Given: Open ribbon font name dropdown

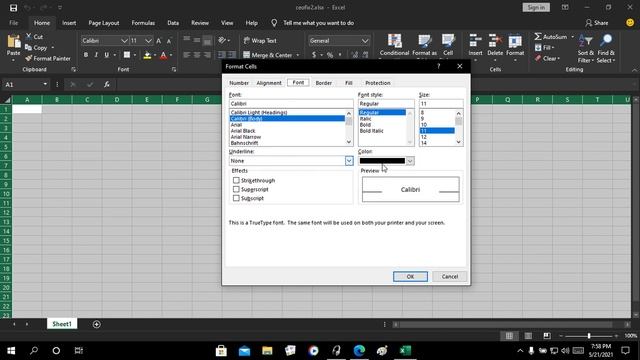Looking at the screenshot, I should pyautogui.click(x=124, y=41).
